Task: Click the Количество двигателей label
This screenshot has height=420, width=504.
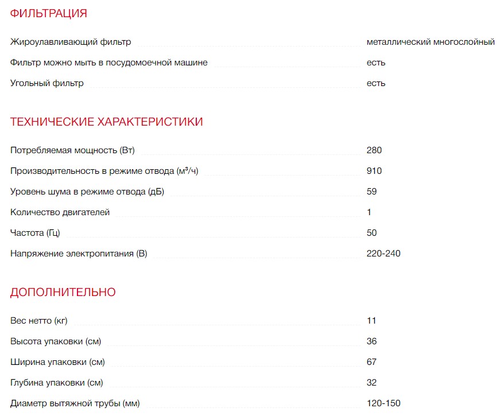Action: tap(60, 212)
